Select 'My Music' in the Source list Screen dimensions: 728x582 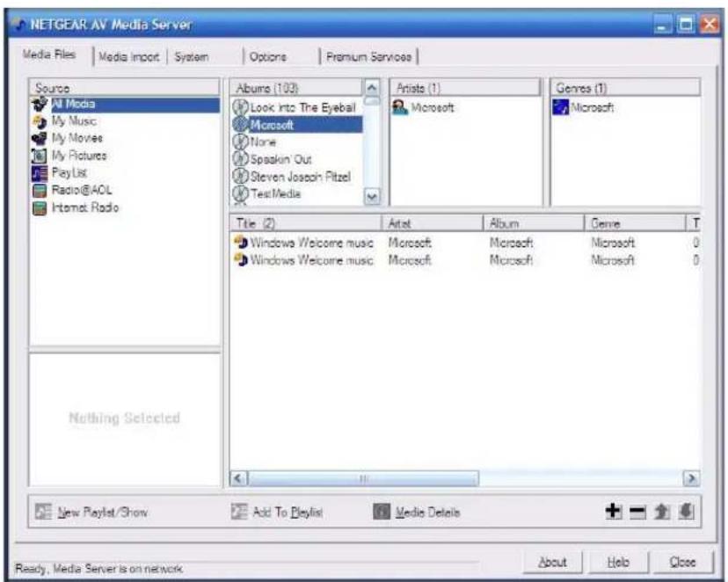(x=74, y=121)
